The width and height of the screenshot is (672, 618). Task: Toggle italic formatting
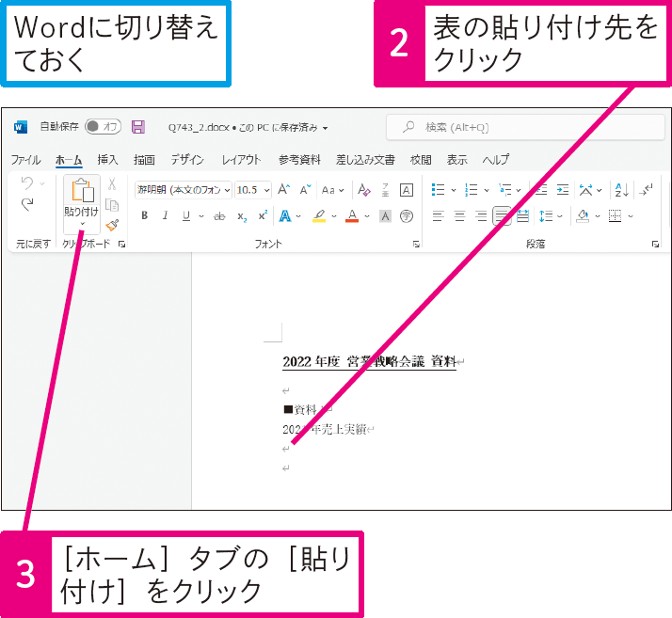[x=165, y=215]
